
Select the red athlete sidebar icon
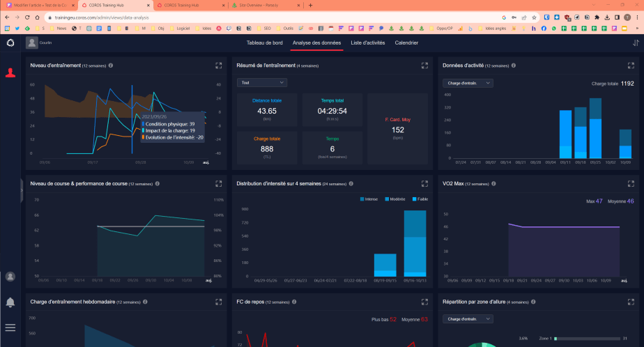[10, 72]
